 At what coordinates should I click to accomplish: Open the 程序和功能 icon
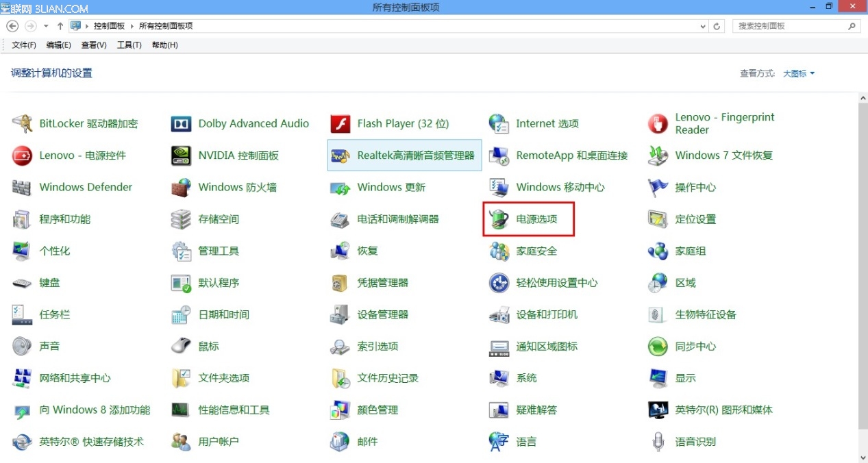coord(22,219)
